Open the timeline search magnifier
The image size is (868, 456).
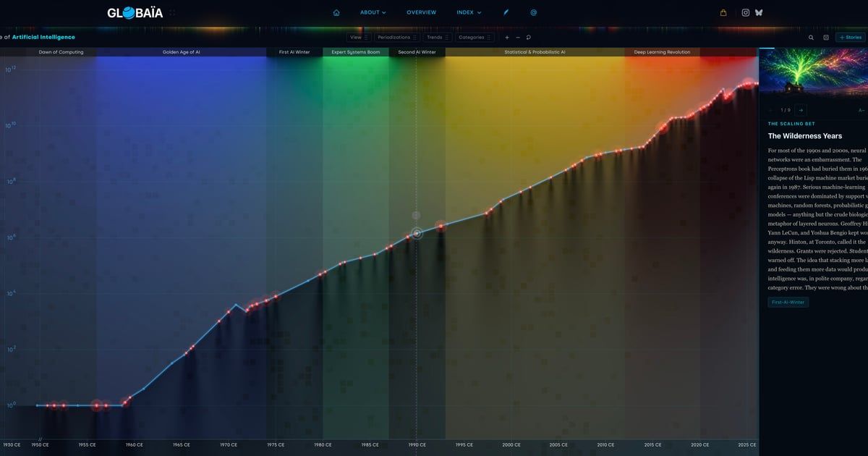pyautogui.click(x=811, y=37)
